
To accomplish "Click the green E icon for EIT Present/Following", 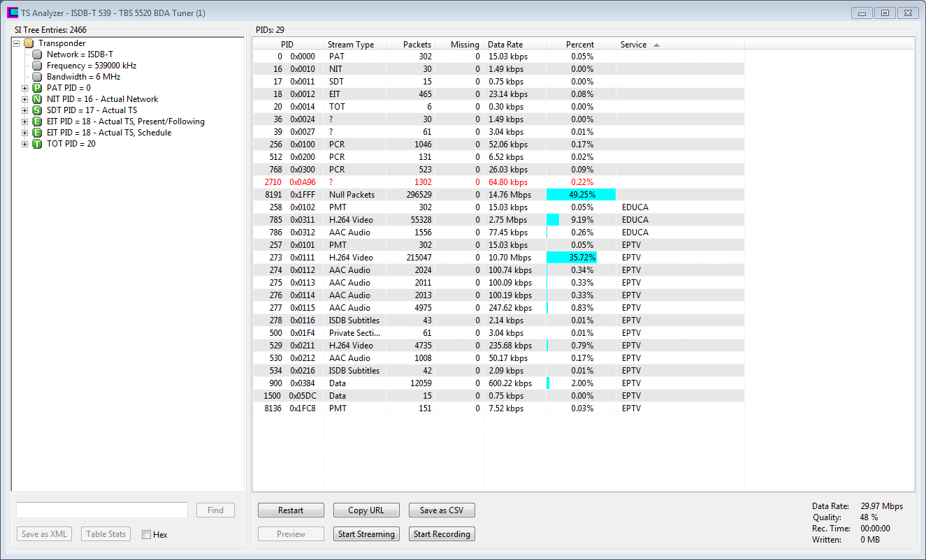I will 37,121.
